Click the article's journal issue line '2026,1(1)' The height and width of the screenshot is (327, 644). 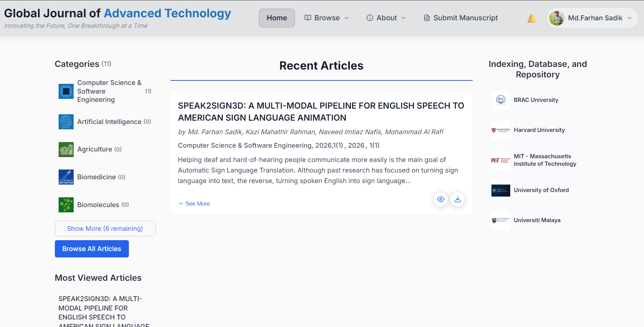[279, 145]
